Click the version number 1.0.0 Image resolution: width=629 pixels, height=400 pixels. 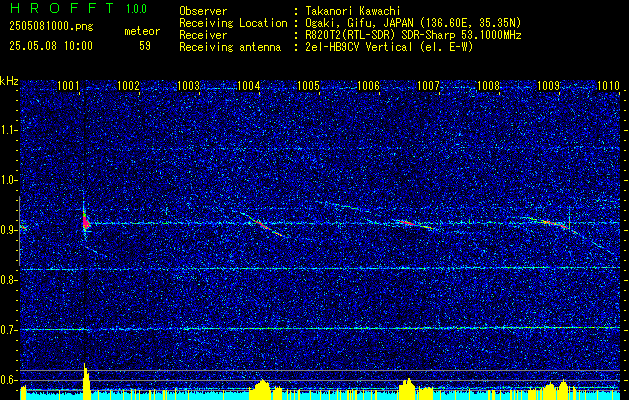(x=136, y=8)
